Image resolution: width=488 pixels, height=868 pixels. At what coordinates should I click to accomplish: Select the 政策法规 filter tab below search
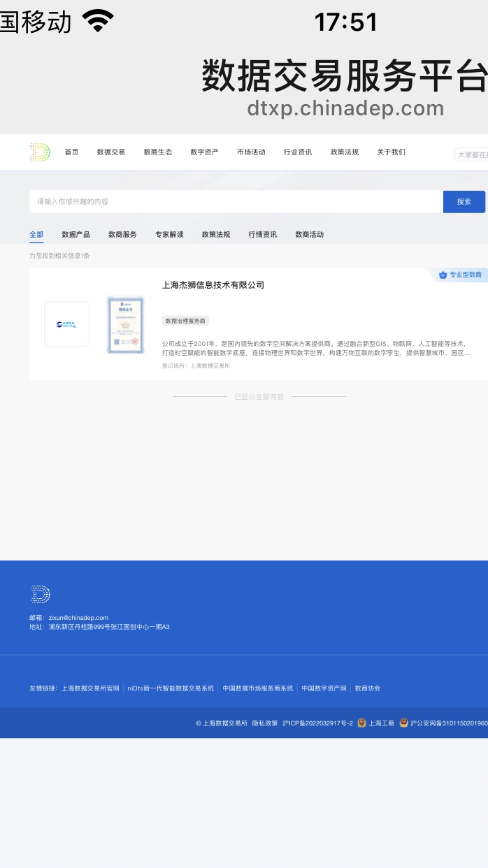(x=216, y=235)
